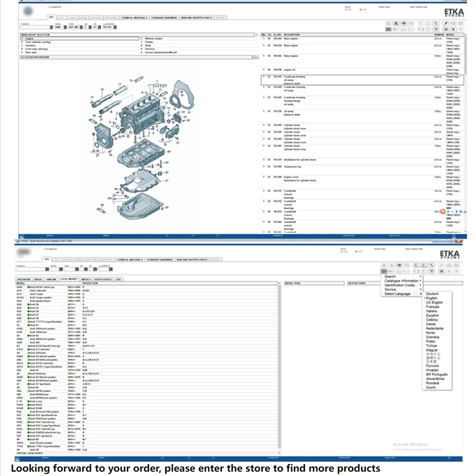Jump to the first illustration in the top window
Screen dimensions: 476x476
pos(446,29)
